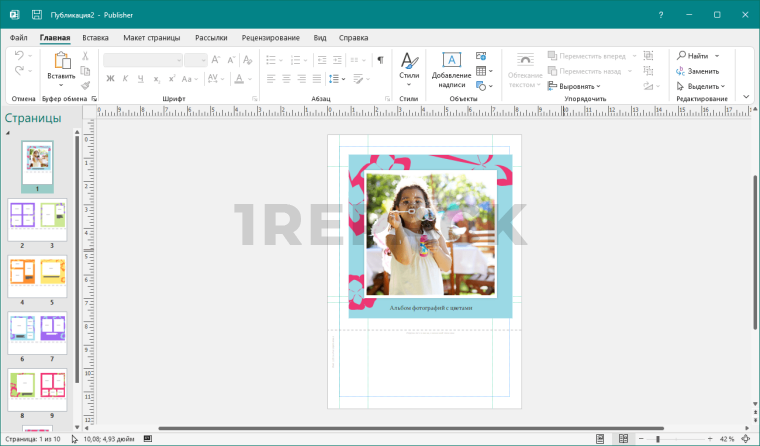This screenshot has height=446, width=760.
Task: Switch to single page view in status bar
Action: 600,438
